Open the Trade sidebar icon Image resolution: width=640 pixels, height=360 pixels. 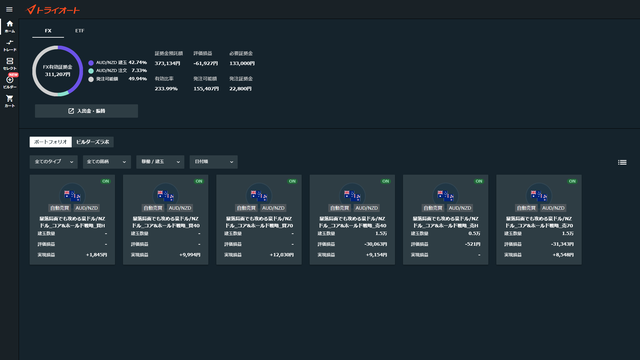point(9,45)
